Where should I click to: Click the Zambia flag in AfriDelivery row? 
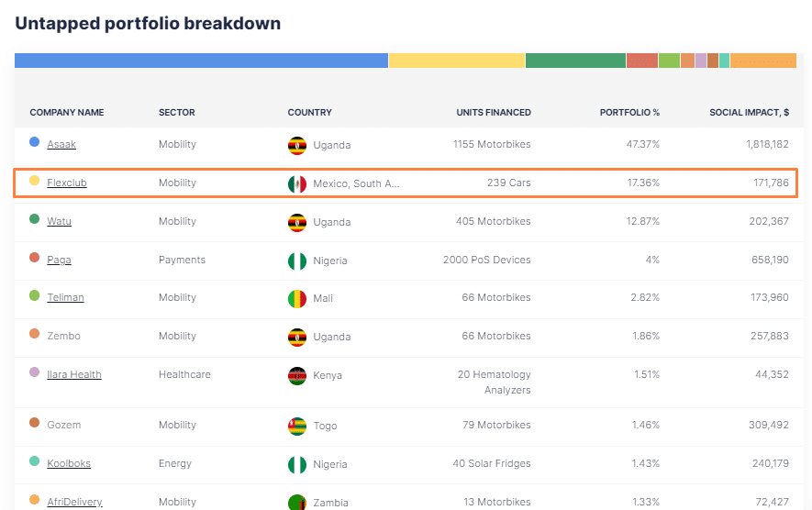point(297,503)
